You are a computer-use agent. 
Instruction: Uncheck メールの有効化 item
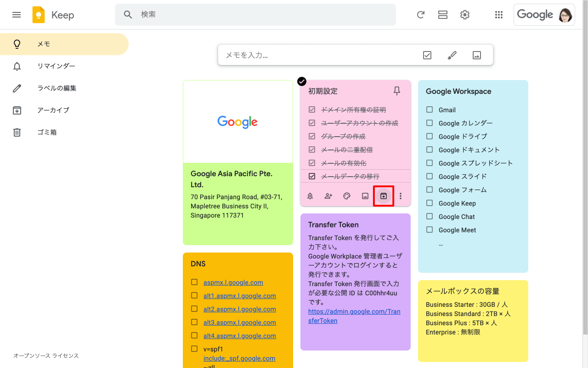click(312, 163)
